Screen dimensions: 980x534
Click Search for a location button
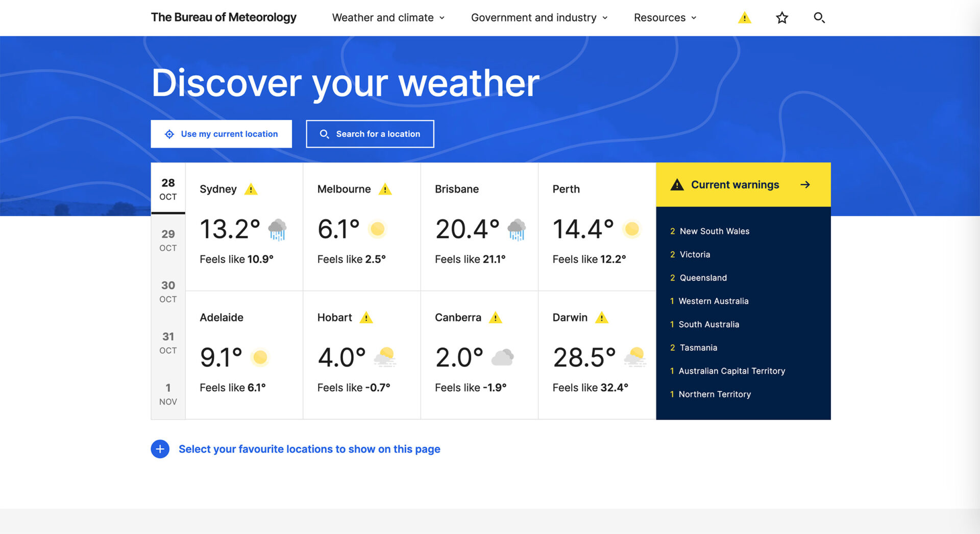370,134
